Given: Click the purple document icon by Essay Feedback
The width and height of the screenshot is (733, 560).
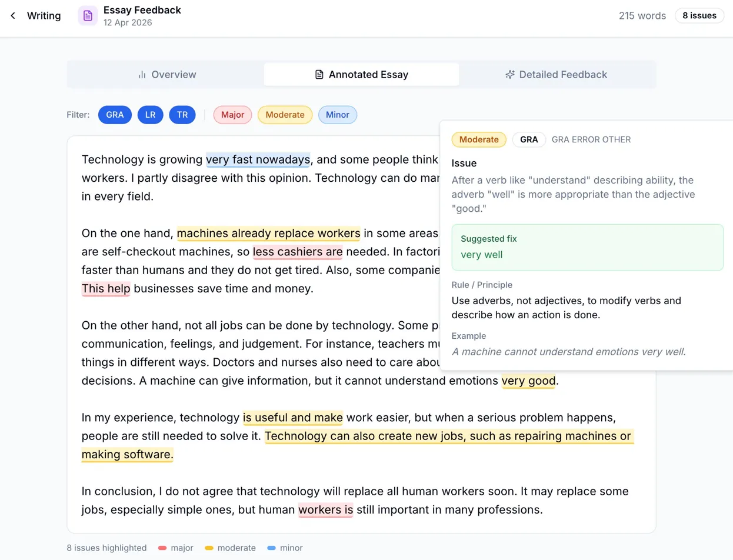Looking at the screenshot, I should tap(88, 16).
